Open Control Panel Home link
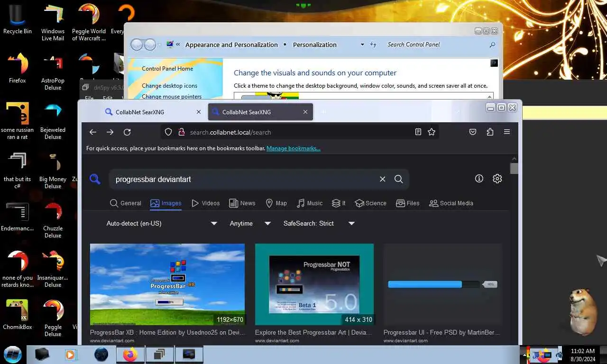Screen dimensions: 607x364 coord(167,69)
